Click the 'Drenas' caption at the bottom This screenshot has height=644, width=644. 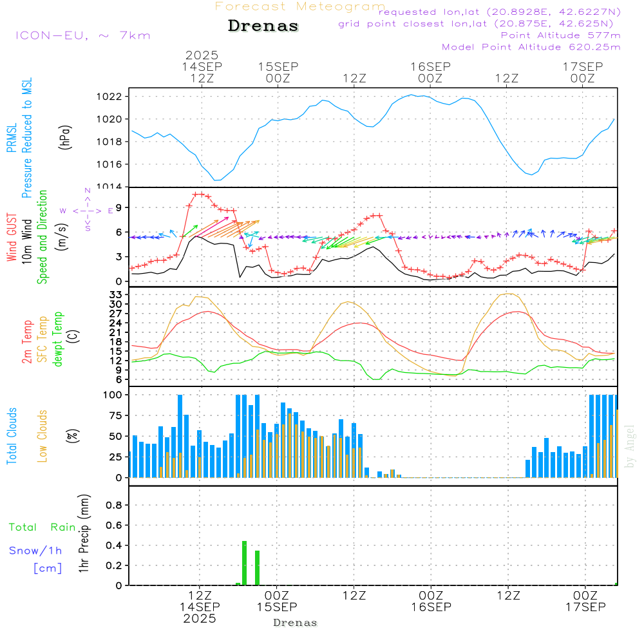point(296,623)
